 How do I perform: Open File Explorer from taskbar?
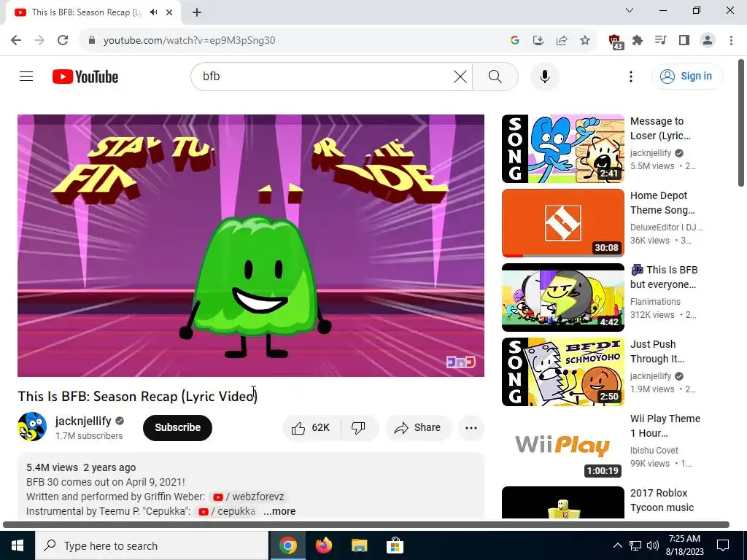point(359,545)
